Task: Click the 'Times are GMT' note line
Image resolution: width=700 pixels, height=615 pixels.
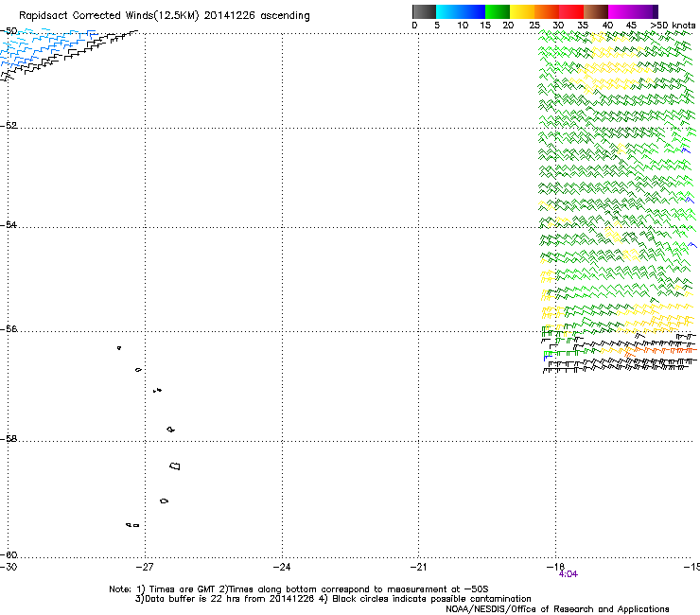Action: (299, 589)
